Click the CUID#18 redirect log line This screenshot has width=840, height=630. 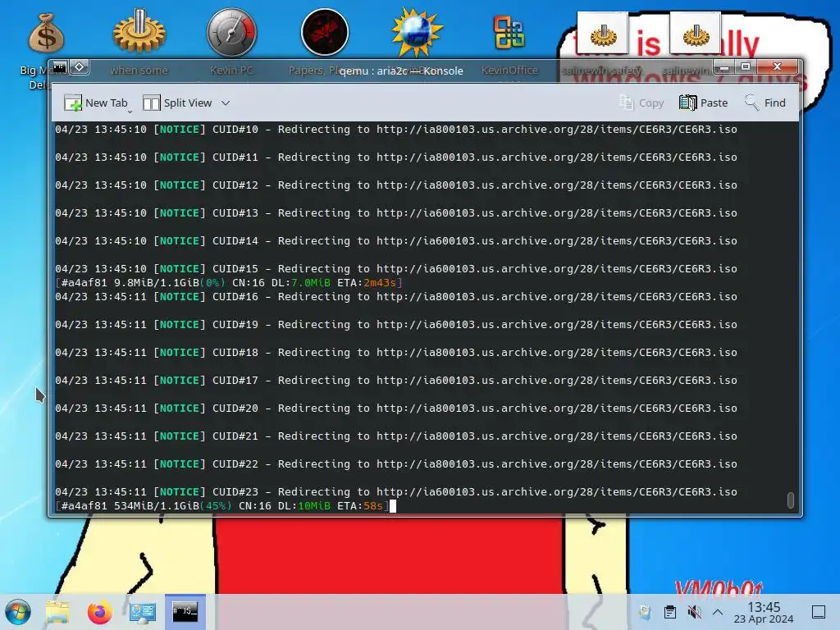click(396, 352)
